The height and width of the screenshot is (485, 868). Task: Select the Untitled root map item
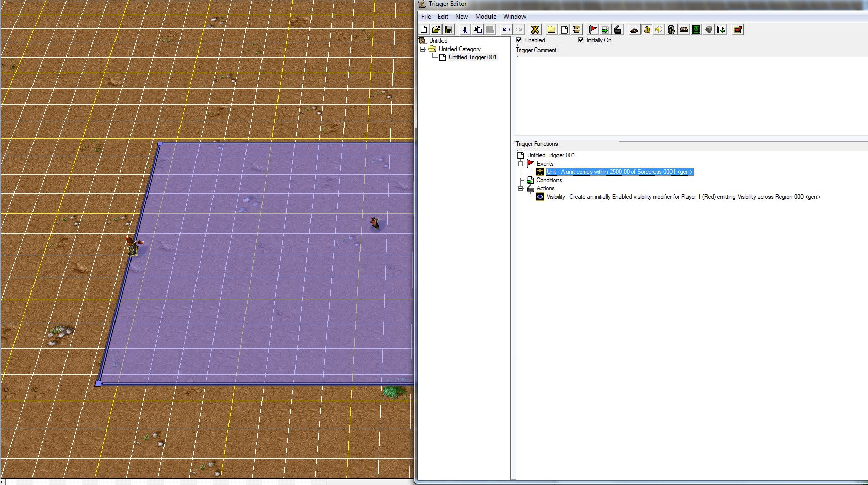point(438,41)
